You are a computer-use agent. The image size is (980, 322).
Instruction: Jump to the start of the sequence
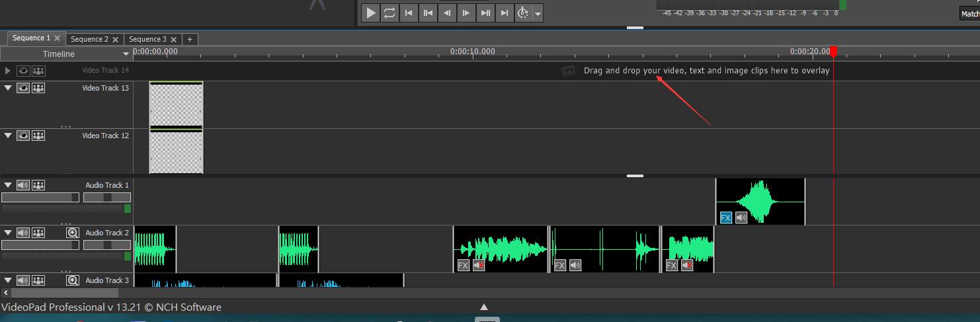(x=409, y=13)
